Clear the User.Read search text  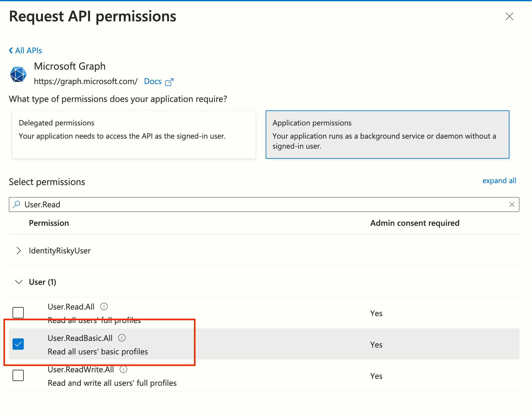[x=512, y=204]
